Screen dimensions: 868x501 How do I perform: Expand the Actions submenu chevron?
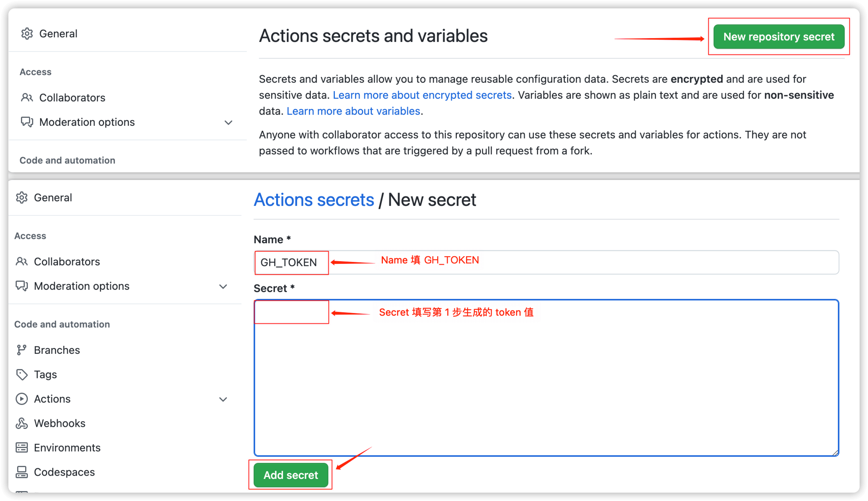coord(223,399)
